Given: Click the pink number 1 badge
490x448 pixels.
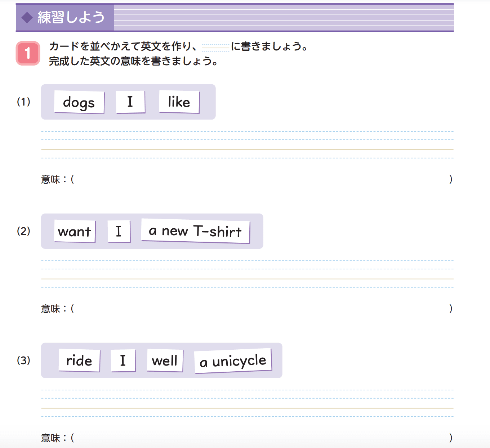Looking at the screenshot, I should [x=28, y=53].
